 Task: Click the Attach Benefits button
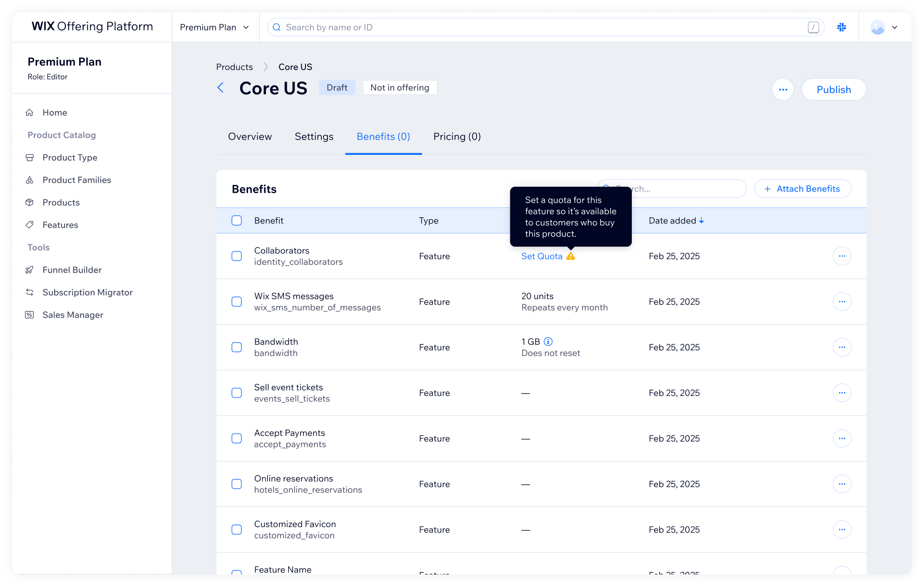[802, 189]
